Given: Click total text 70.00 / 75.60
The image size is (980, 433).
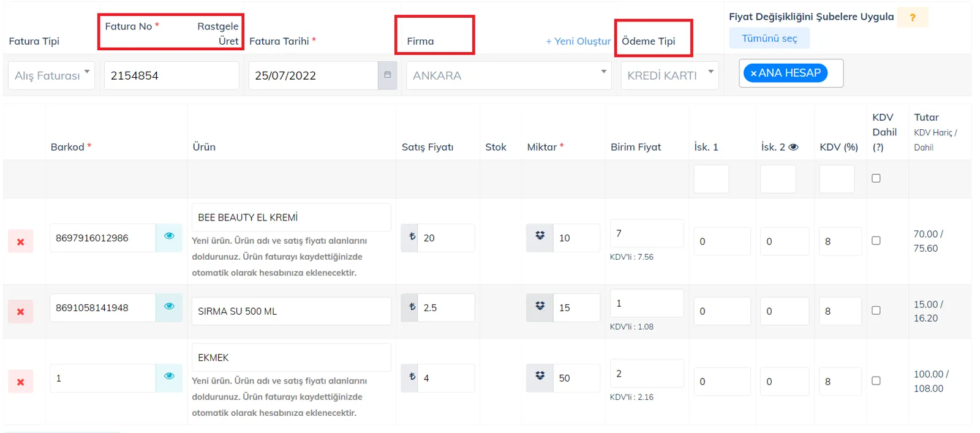Looking at the screenshot, I should click(x=929, y=241).
